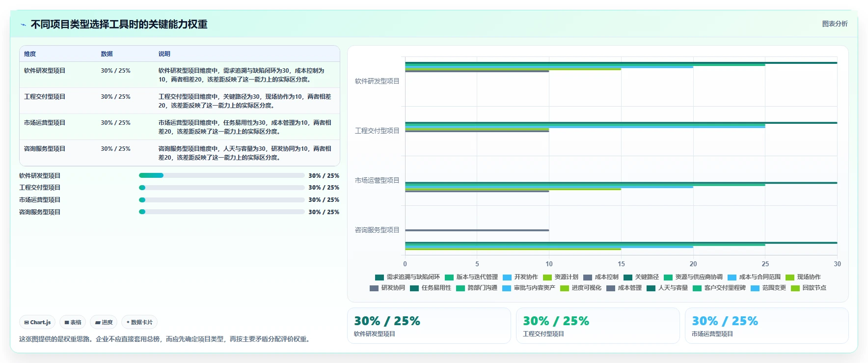Select the 市场运营型项目 table row name
Image resolution: width=868 pixels, height=363 pixels.
coord(45,123)
